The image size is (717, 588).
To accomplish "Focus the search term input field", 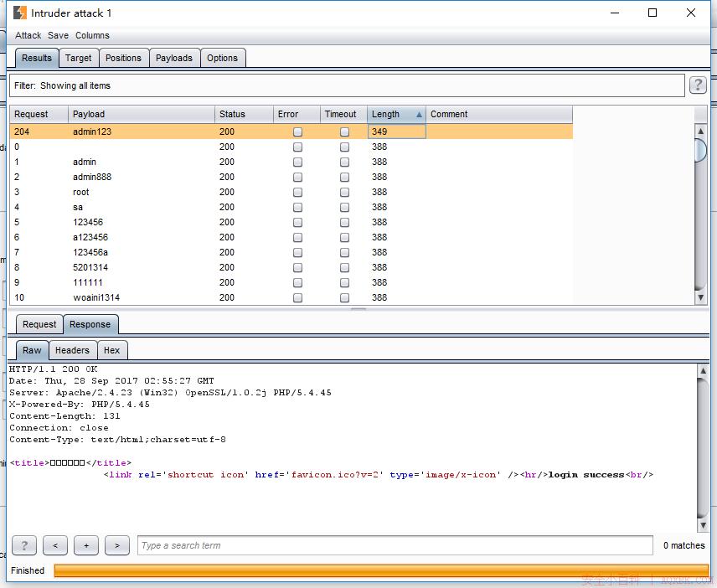I will 395,545.
